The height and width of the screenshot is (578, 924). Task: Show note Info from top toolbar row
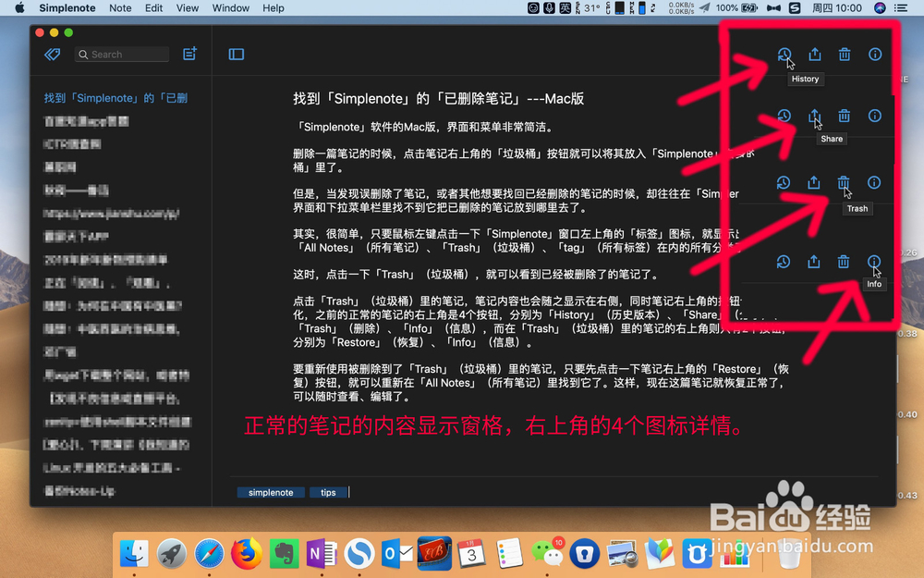tap(875, 55)
